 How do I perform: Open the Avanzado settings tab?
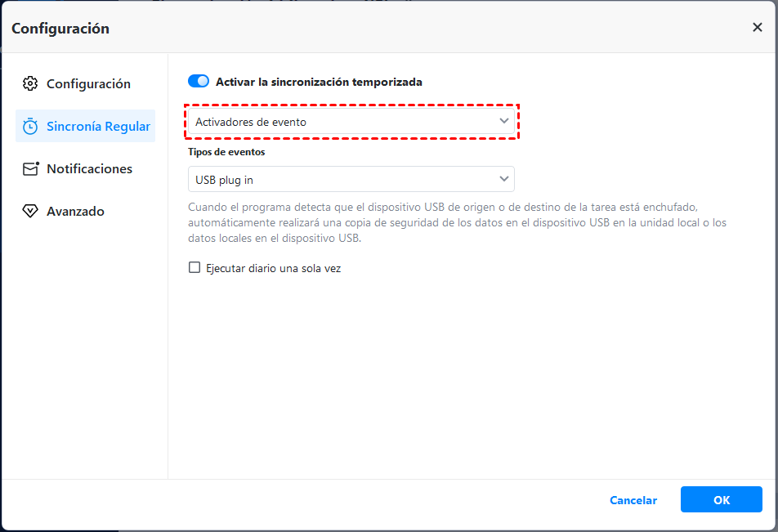click(x=75, y=212)
